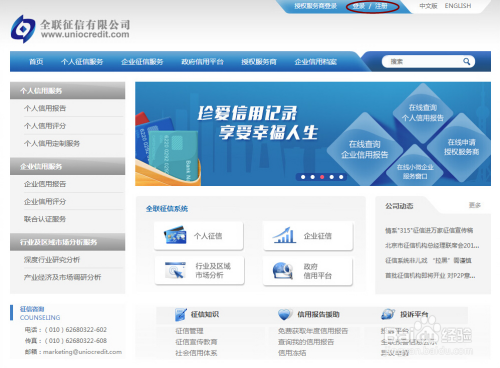Select the red active carousel dot

pyautogui.click(x=322, y=177)
